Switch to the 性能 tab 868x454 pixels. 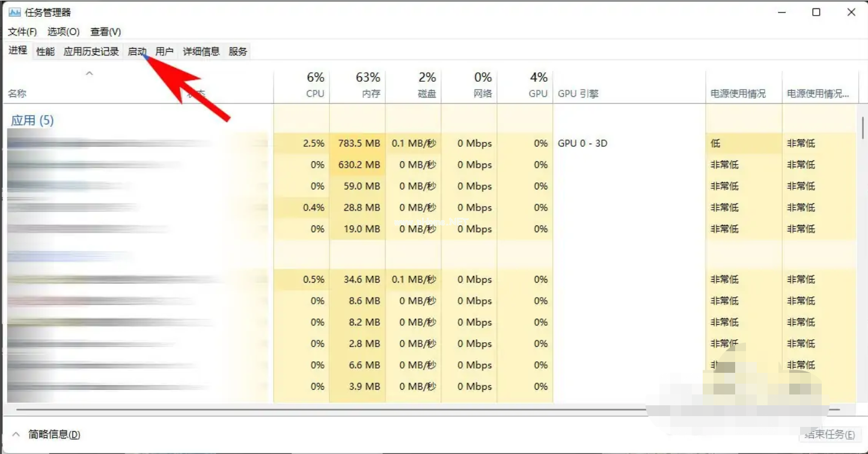click(45, 52)
